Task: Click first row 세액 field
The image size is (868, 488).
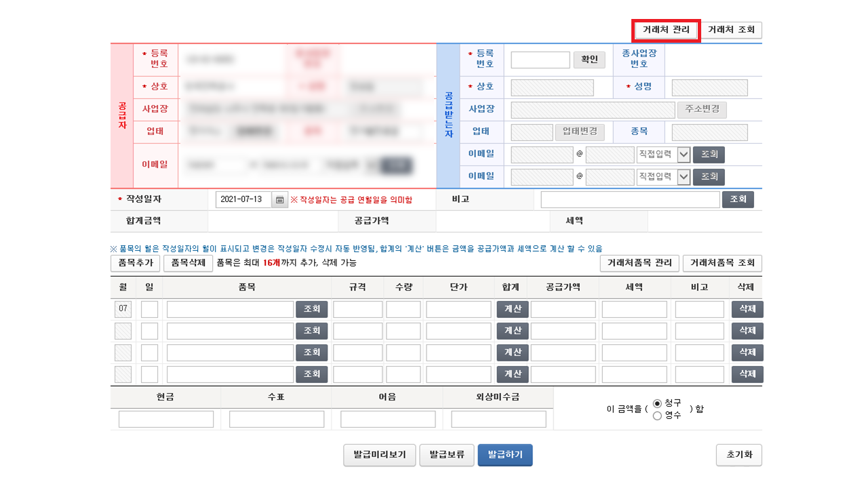Action: click(635, 310)
